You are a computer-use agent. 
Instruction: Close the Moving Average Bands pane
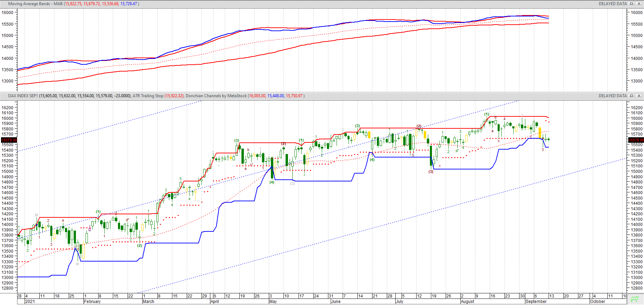(x=639, y=4)
